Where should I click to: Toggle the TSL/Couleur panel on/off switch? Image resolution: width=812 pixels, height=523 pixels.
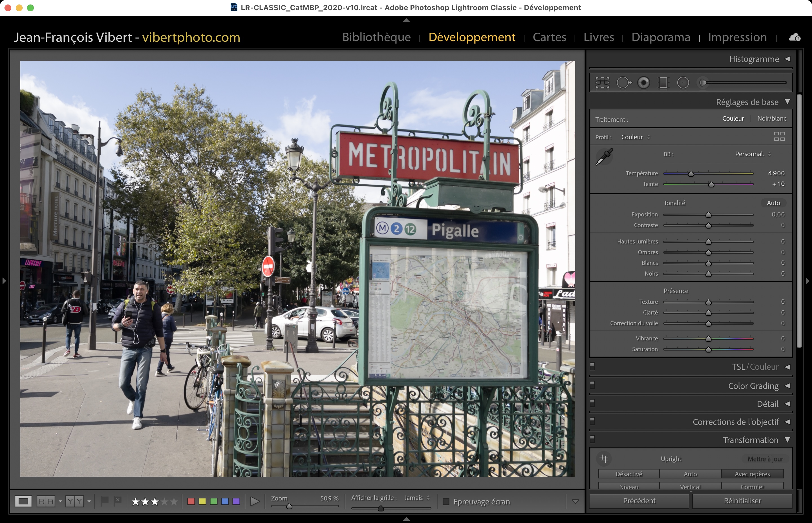click(x=593, y=366)
